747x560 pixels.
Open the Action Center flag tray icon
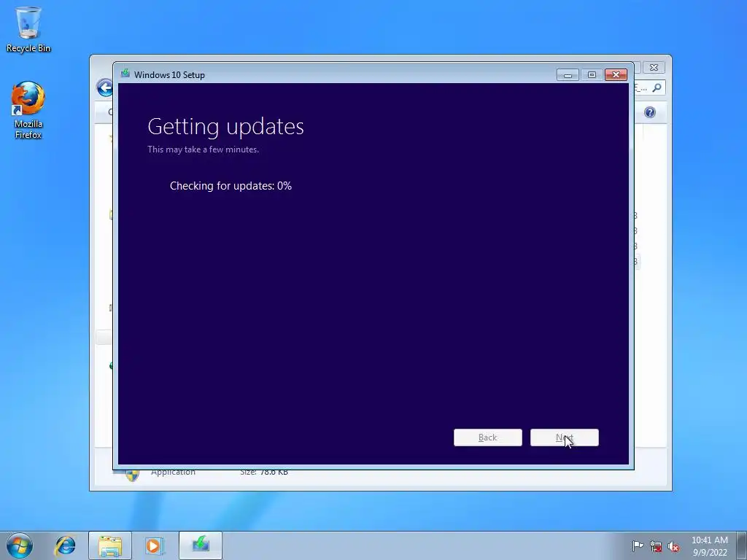point(637,546)
